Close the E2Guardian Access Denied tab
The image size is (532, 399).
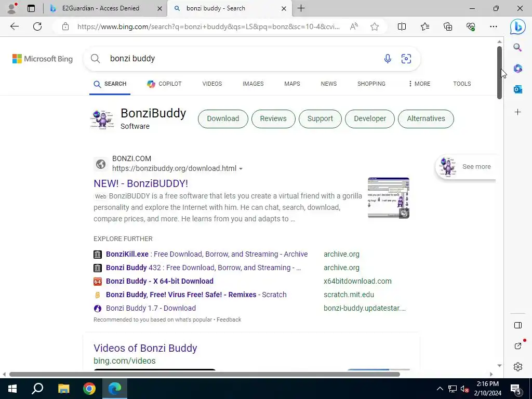(159, 8)
